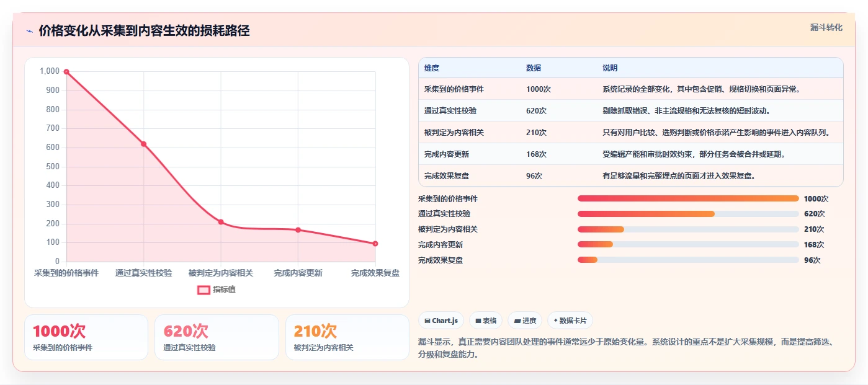Click table cell 620次
This screenshot has height=385, width=868.
[x=536, y=111]
